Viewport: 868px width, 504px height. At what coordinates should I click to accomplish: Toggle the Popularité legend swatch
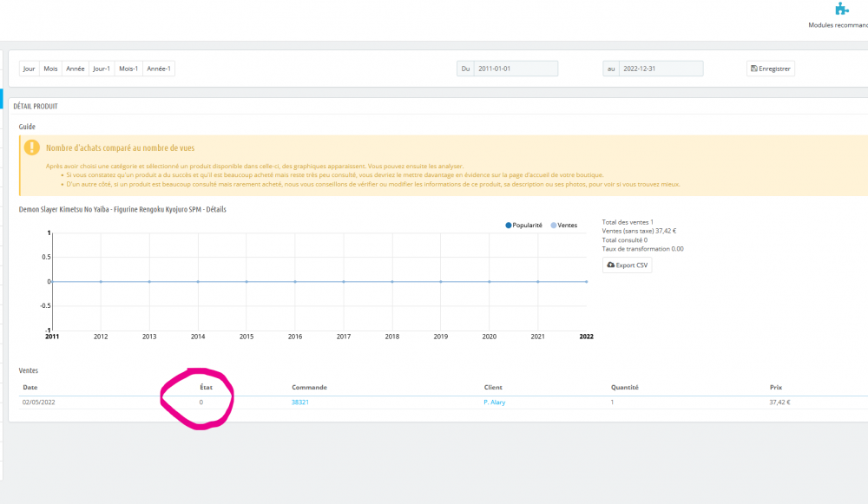[x=508, y=226]
